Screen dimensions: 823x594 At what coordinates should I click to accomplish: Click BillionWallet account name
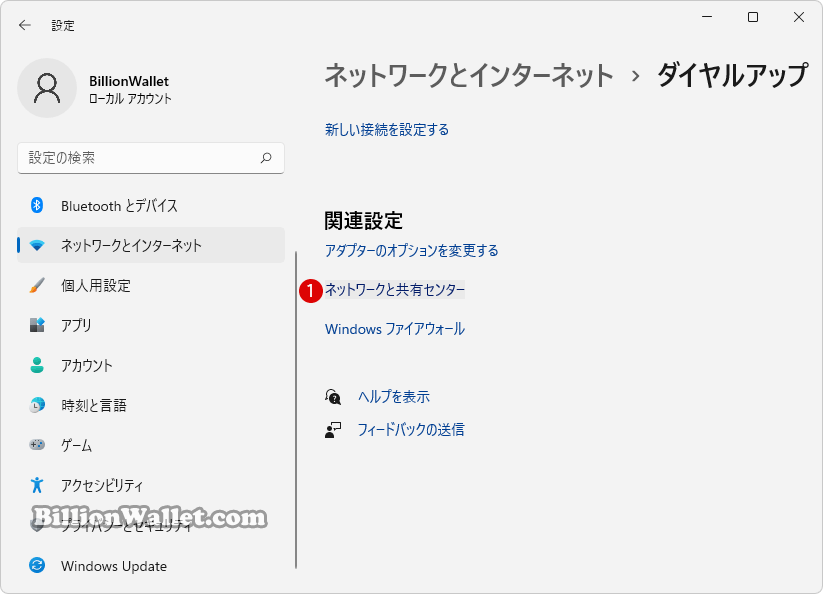tap(129, 81)
